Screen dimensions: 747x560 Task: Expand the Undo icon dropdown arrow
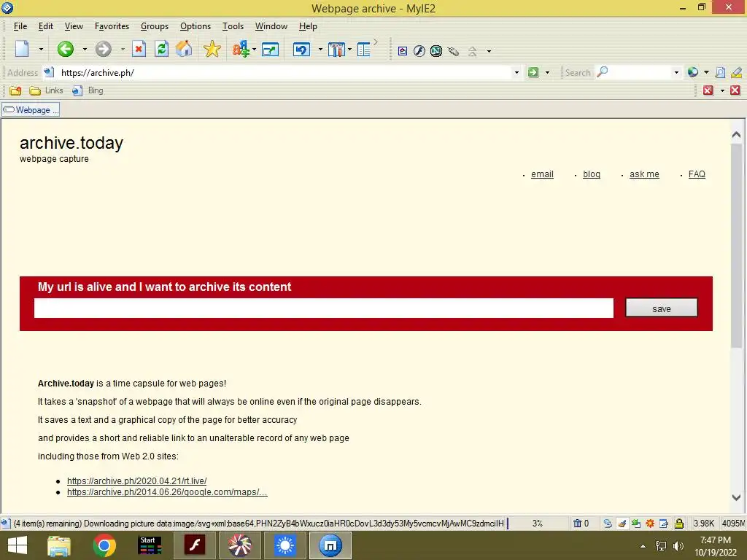(320, 49)
